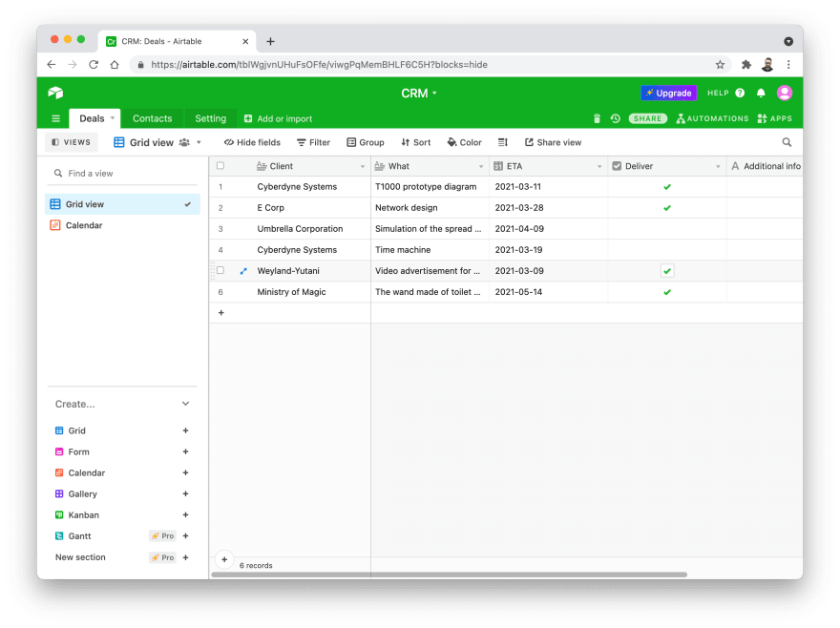This screenshot has height=628, width=840.
Task: Open Chrome three-dot menu
Action: point(788,64)
